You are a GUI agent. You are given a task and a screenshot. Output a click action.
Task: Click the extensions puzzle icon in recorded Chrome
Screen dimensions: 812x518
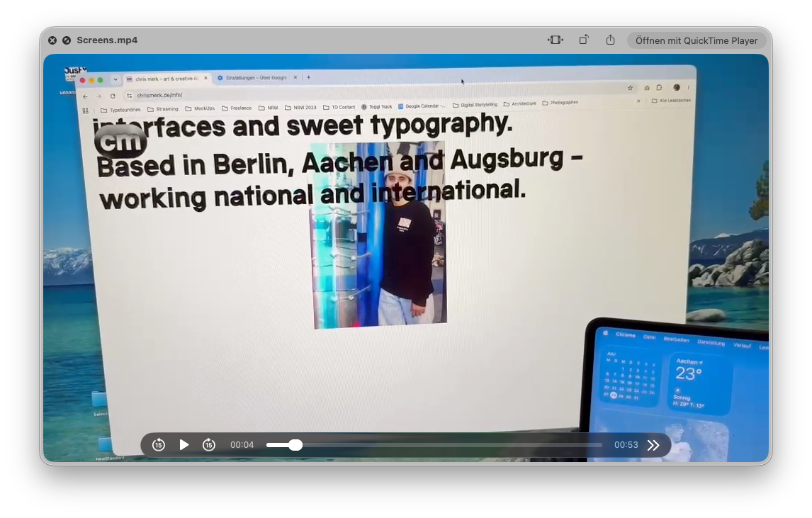[659, 88]
